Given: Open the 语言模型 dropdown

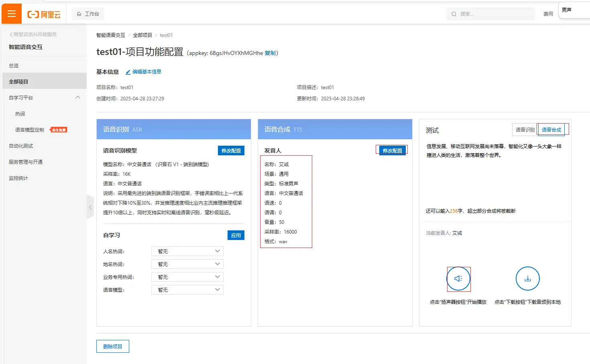Looking at the screenshot, I should [187, 290].
